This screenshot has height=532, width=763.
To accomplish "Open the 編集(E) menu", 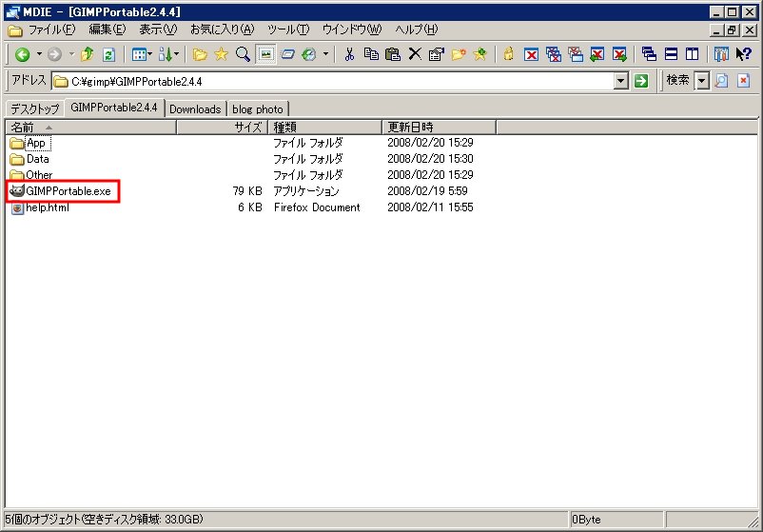I will [x=108, y=30].
